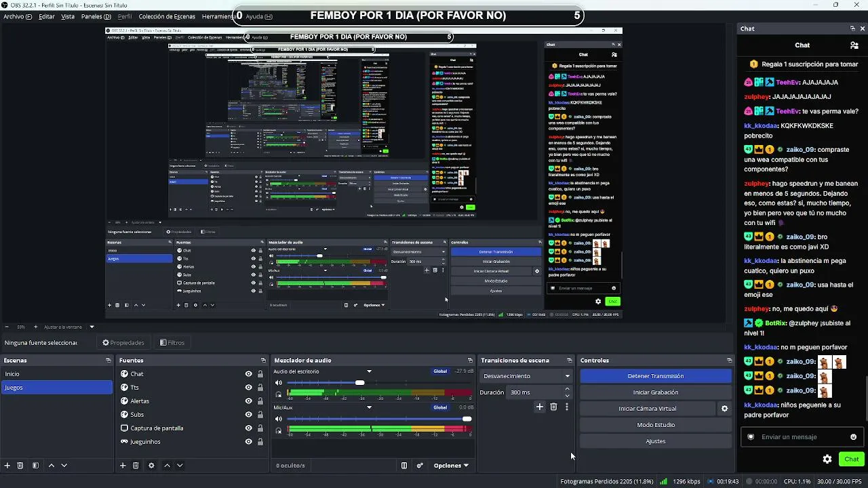Hide the Jueguinhos source
This screenshot has width=868, height=488.
click(x=248, y=442)
